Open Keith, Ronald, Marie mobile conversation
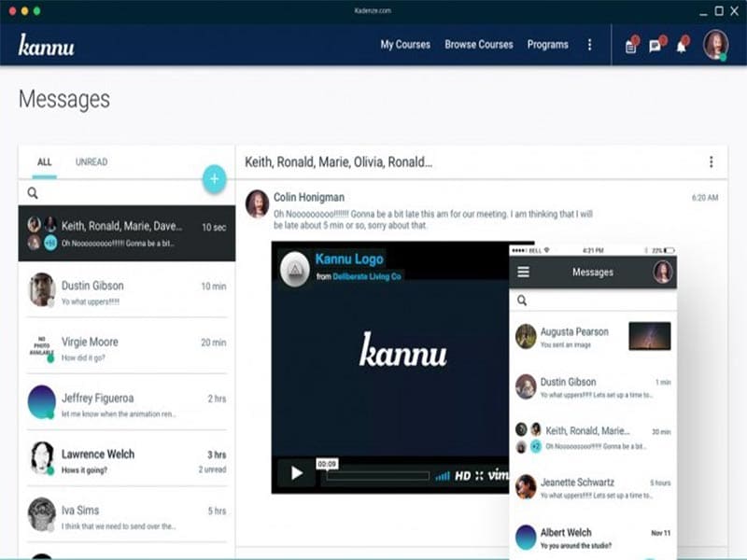The height and width of the screenshot is (560, 747). 593,437
